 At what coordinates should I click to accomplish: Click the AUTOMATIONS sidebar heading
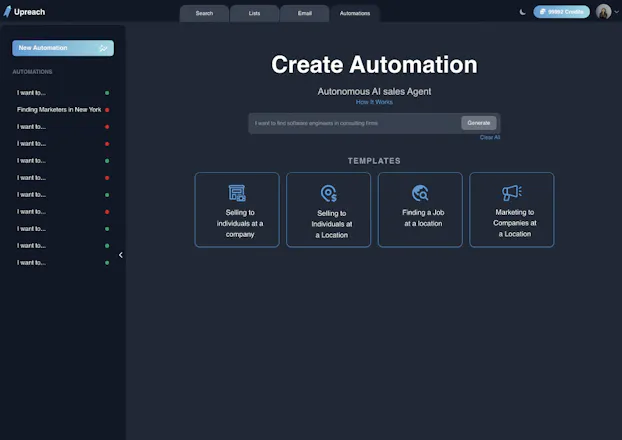[x=32, y=72]
